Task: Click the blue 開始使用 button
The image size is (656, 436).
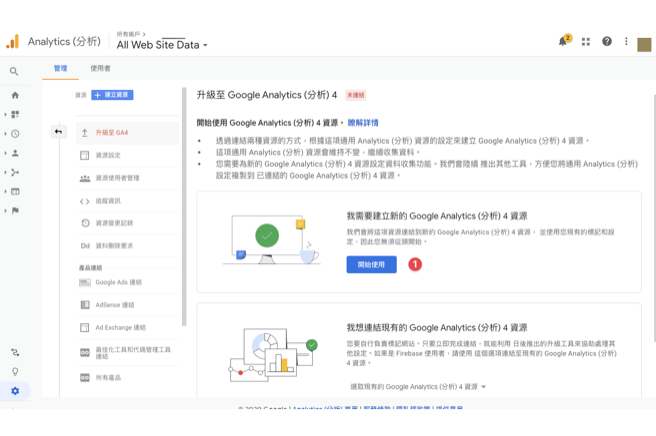Action: click(x=372, y=264)
